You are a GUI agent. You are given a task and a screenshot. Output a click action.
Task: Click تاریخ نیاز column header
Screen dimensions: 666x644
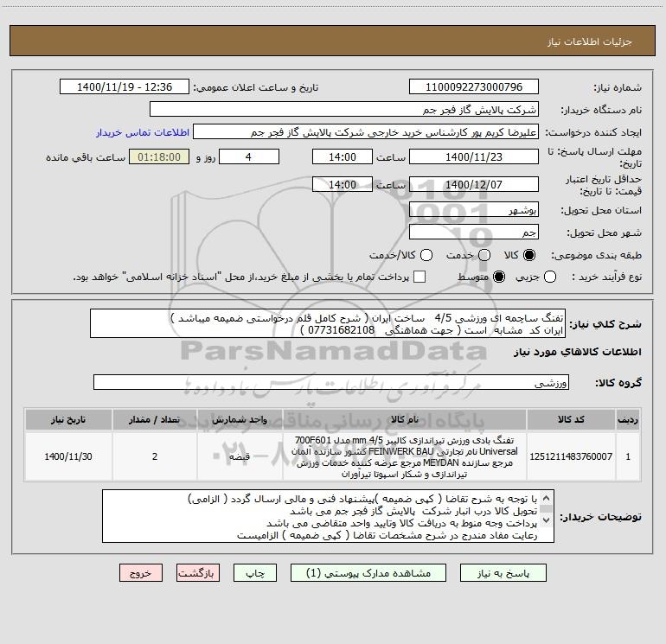[68, 419]
